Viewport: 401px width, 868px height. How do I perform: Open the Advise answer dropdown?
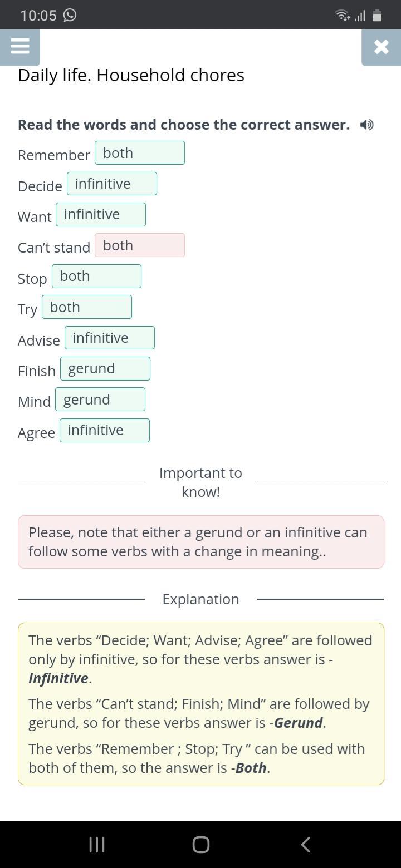(109, 338)
